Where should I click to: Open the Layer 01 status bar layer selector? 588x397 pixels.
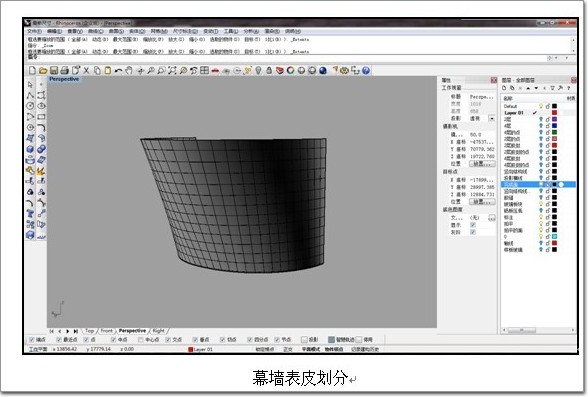[x=201, y=349]
